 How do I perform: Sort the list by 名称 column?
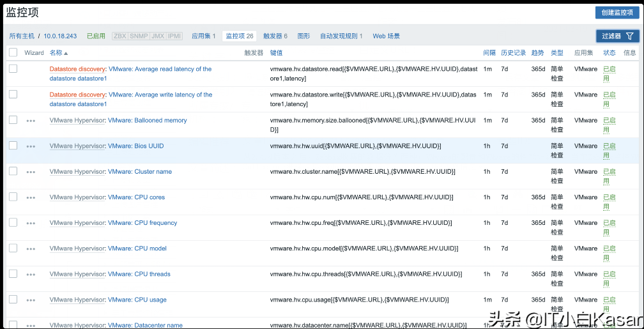pos(59,52)
